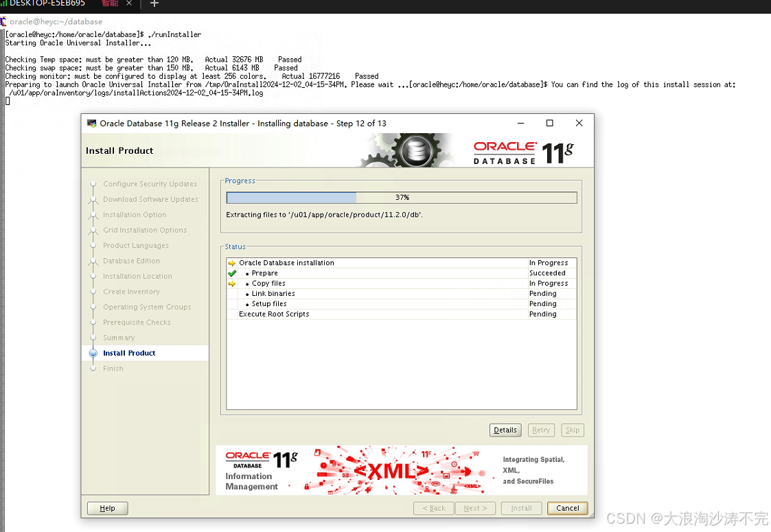Click Succeeded status for Prepare
771x532 pixels.
coord(547,273)
